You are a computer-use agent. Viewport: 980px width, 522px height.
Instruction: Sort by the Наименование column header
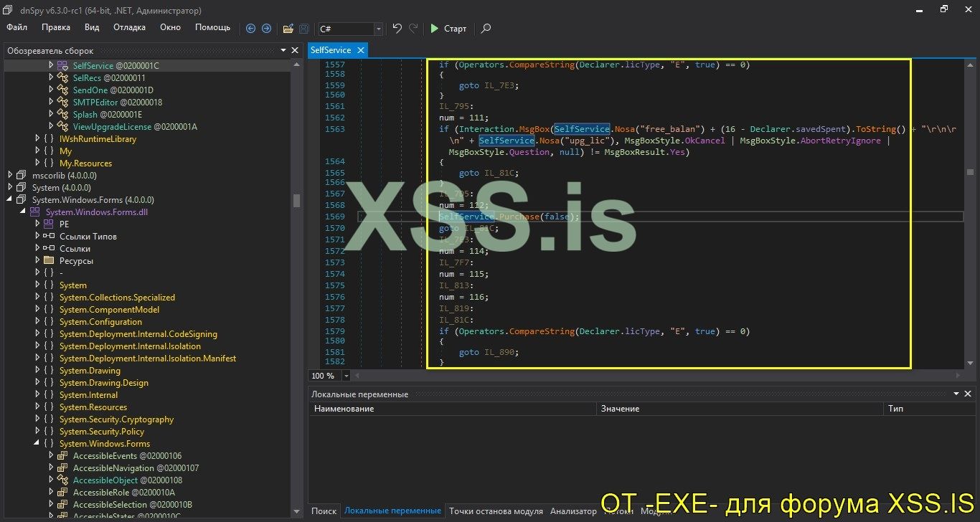click(452, 409)
